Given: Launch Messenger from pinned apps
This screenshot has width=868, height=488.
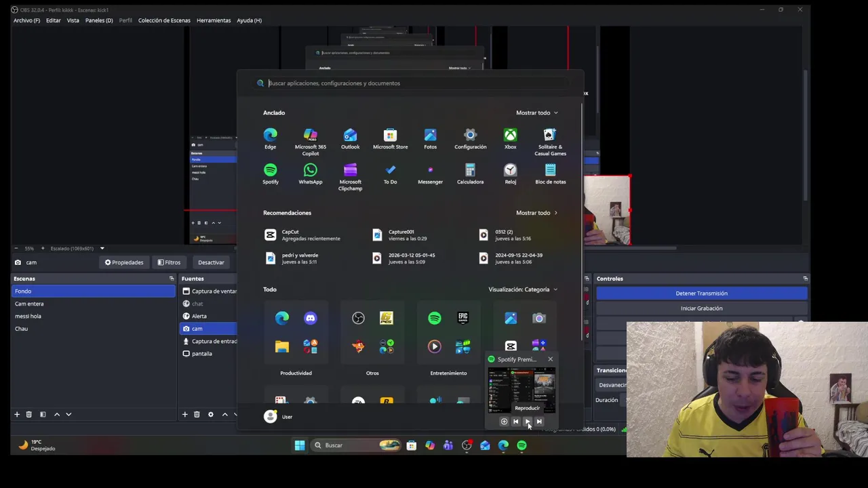Looking at the screenshot, I should tap(430, 174).
